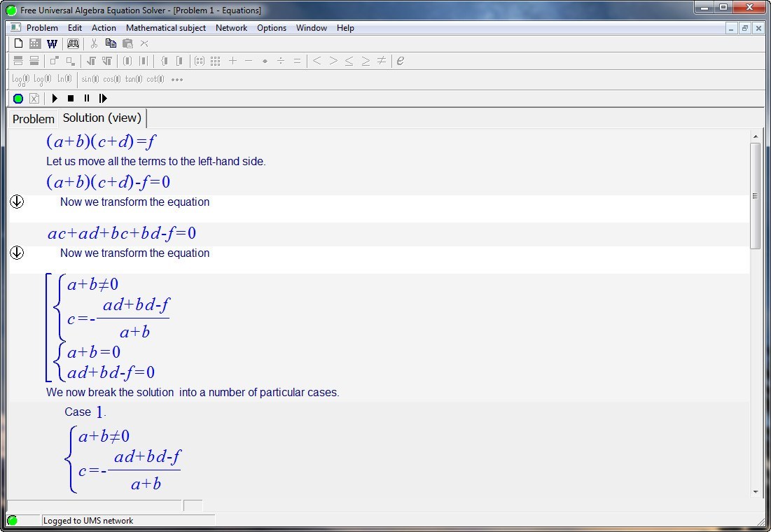
Task: Insert the natural log ln function
Action: click(x=64, y=79)
